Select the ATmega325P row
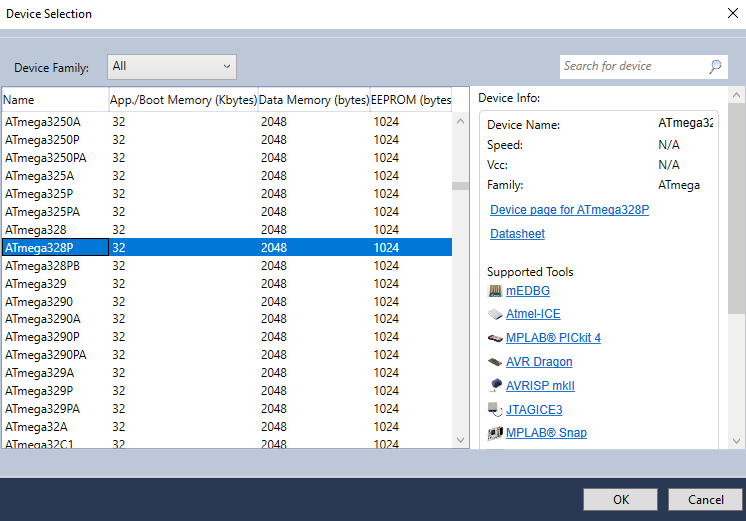Image resolution: width=746 pixels, height=521 pixels. [227, 194]
